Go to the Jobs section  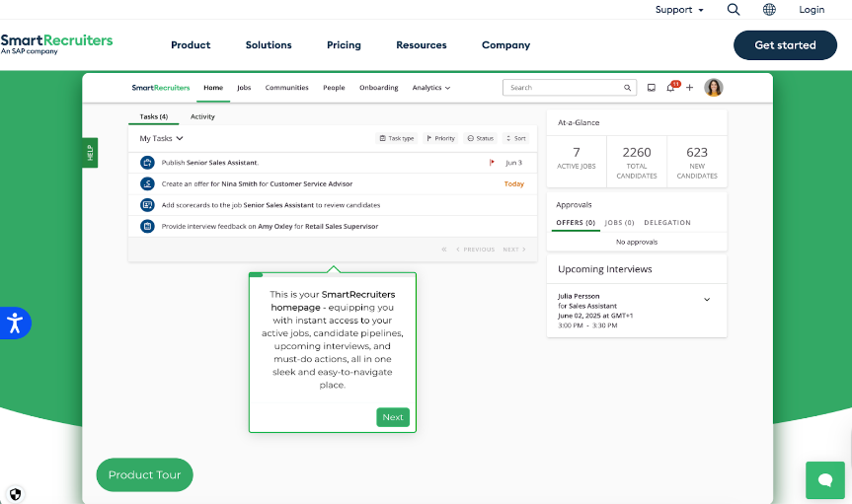point(244,88)
